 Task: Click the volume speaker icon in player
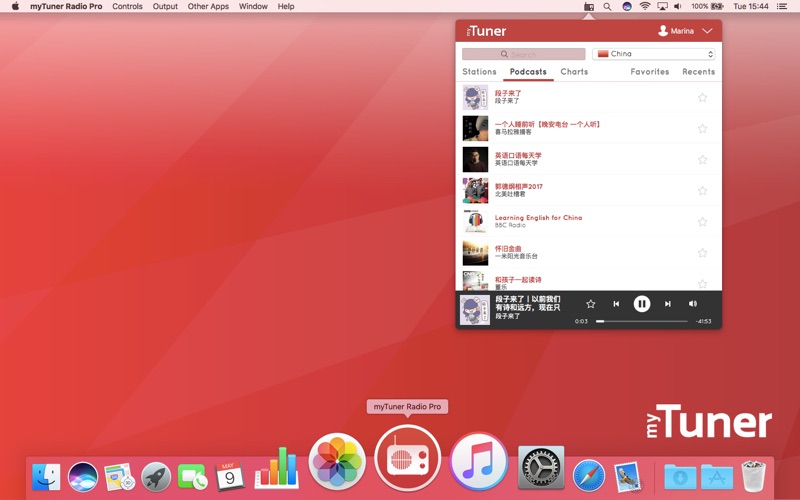693,304
